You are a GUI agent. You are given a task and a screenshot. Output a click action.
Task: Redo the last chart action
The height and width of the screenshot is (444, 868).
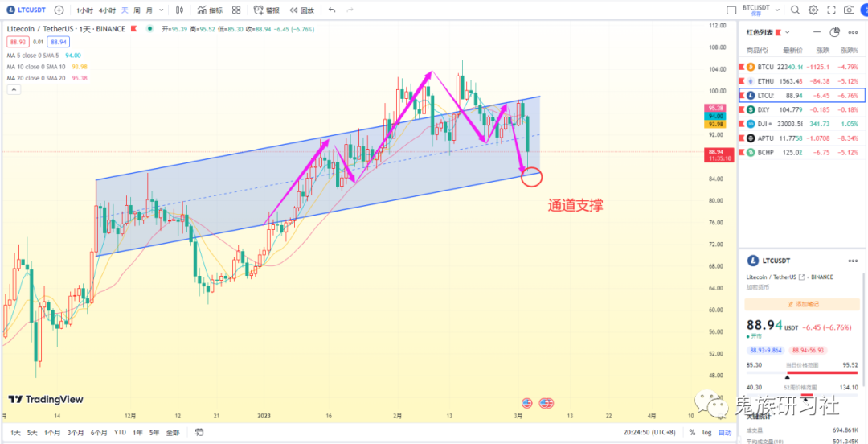click(350, 10)
